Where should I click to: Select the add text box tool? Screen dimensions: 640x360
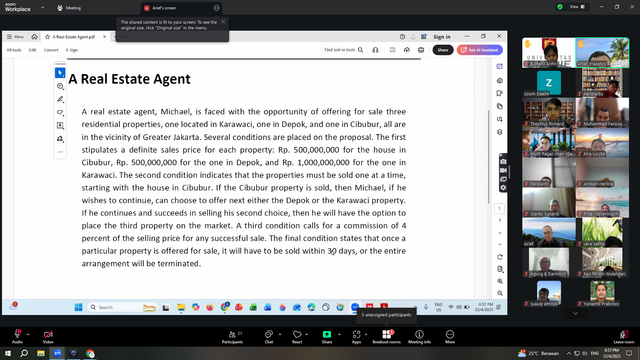click(60, 125)
